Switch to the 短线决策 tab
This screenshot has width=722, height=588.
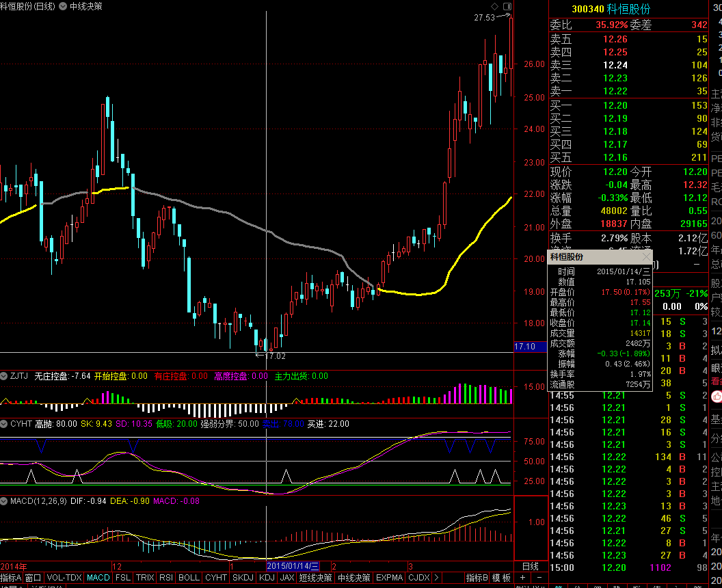point(315,578)
